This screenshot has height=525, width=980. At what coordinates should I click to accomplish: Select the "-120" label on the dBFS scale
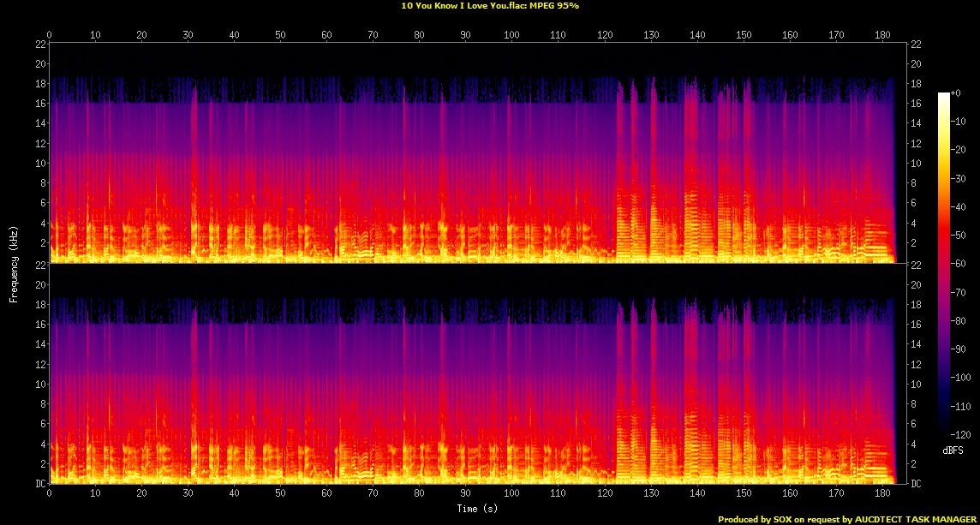[962, 434]
